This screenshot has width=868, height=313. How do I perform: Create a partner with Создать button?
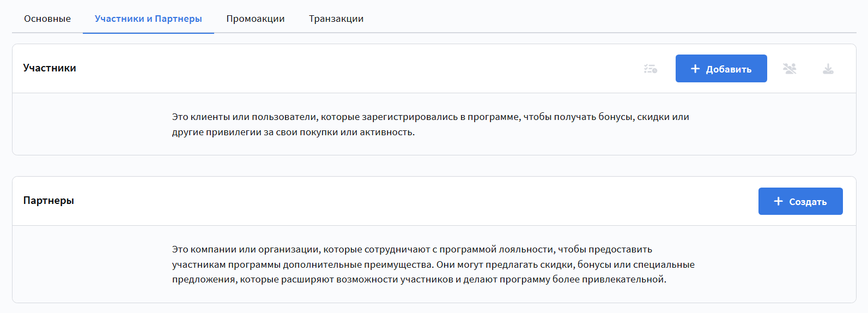[x=800, y=201]
